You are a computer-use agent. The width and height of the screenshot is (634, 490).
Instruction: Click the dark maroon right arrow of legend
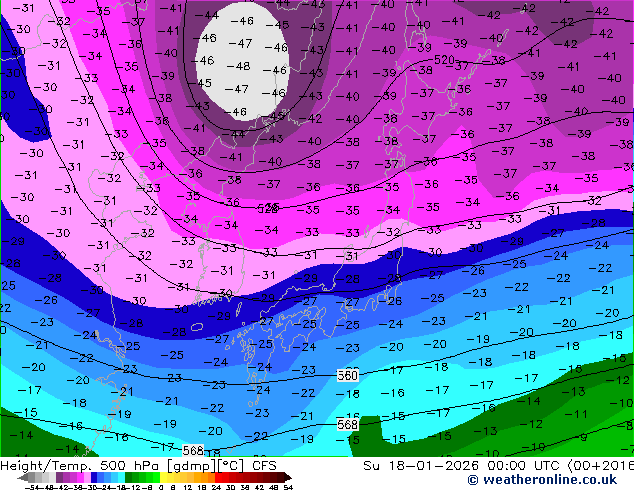[x=287, y=478]
